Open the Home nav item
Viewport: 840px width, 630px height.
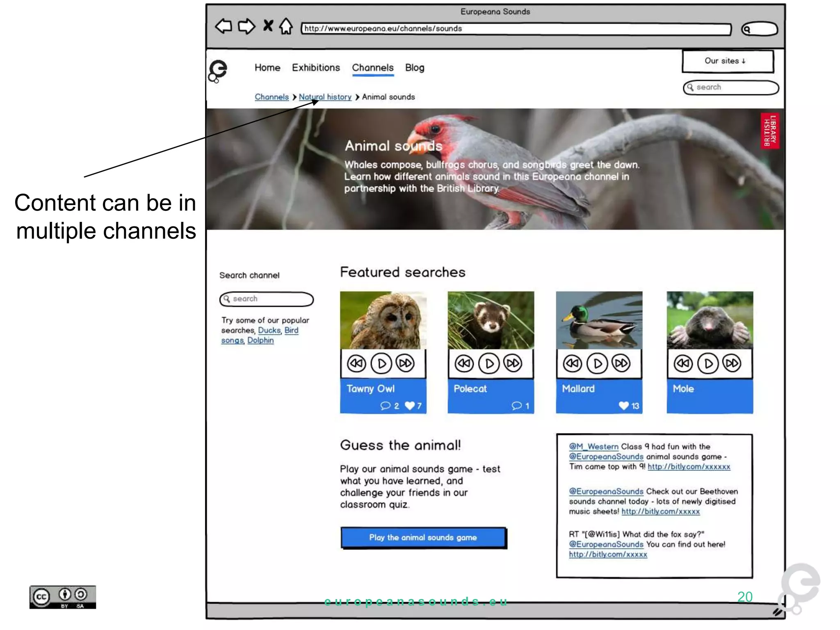[267, 68]
